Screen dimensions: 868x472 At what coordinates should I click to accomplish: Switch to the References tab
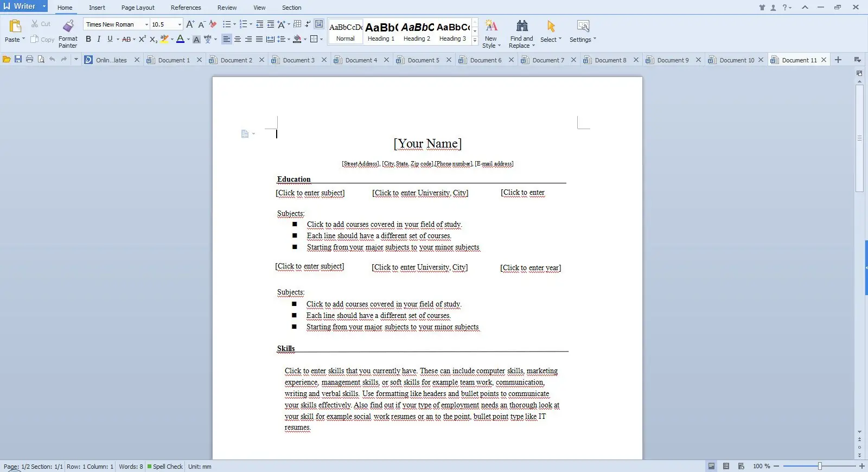click(x=186, y=8)
